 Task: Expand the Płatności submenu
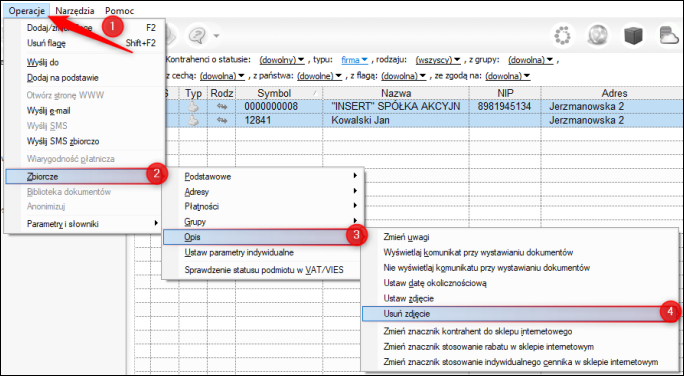(262, 206)
